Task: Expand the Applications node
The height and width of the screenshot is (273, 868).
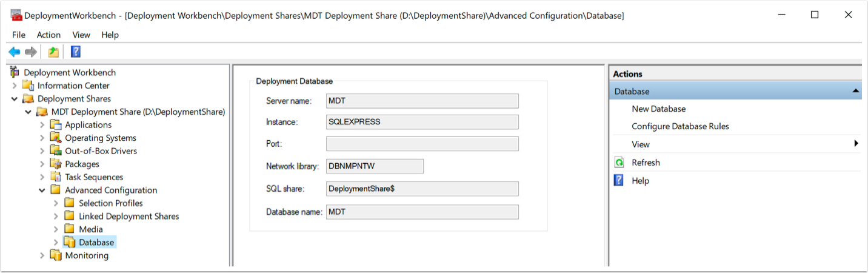Action: tap(42, 125)
